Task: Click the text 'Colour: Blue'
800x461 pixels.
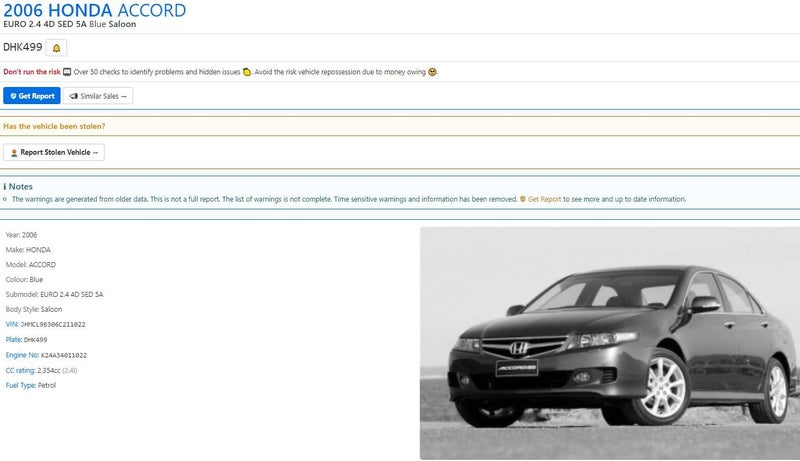Action: tap(24, 279)
